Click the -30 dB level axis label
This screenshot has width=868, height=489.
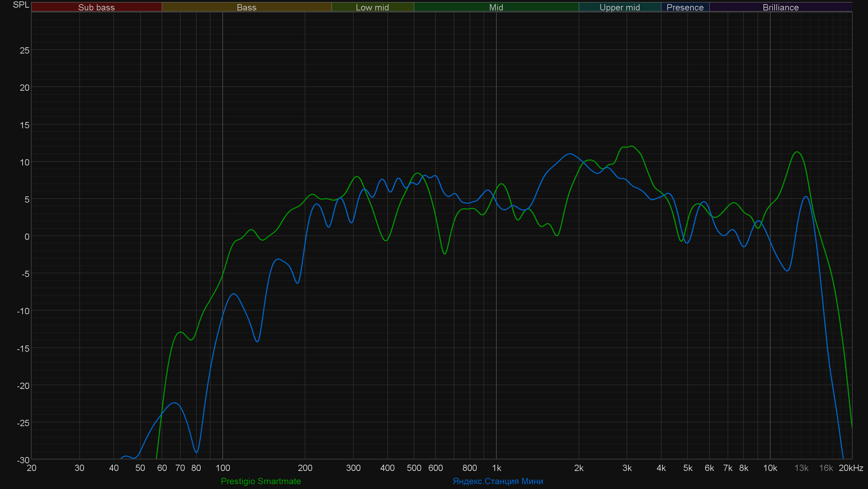tap(23, 460)
